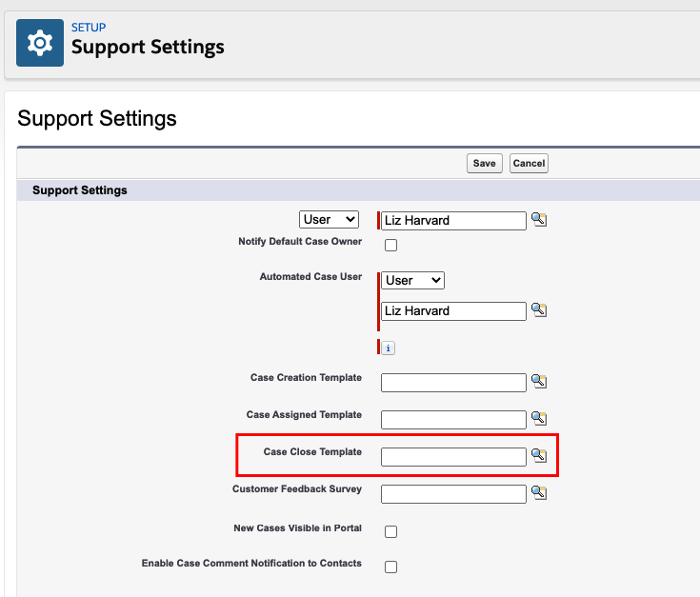Click the blue info icon
700x597 pixels.
(388, 348)
